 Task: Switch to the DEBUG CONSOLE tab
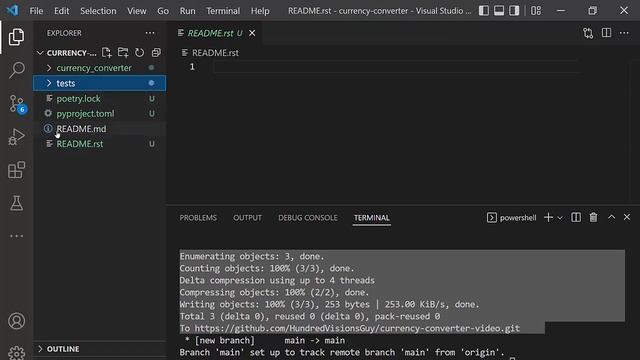click(308, 218)
